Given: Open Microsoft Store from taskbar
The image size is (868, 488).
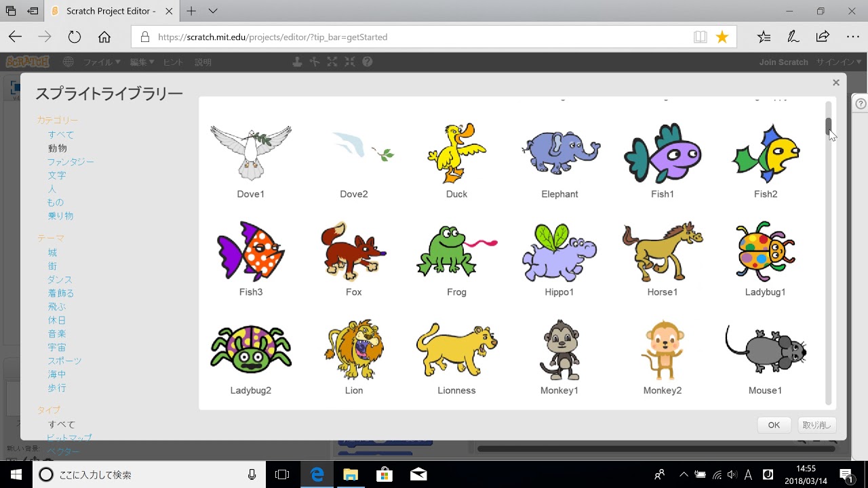Looking at the screenshot, I should tap(384, 474).
